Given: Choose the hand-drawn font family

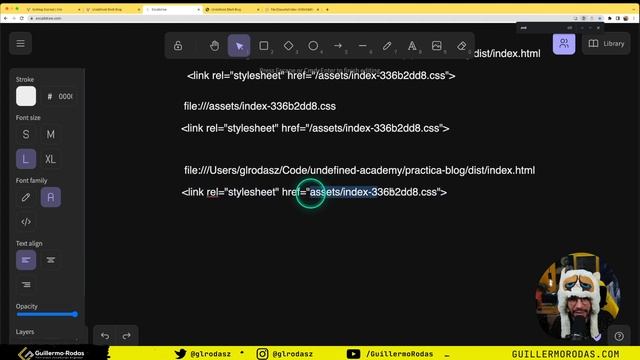Looking at the screenshot, I should (x=26, y=197).
